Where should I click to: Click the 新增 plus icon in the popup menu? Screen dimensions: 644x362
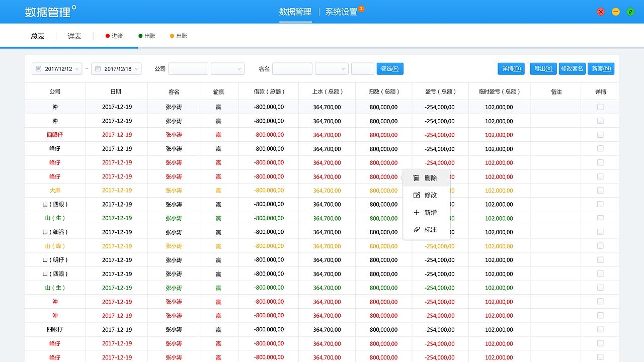click(416, 212)
